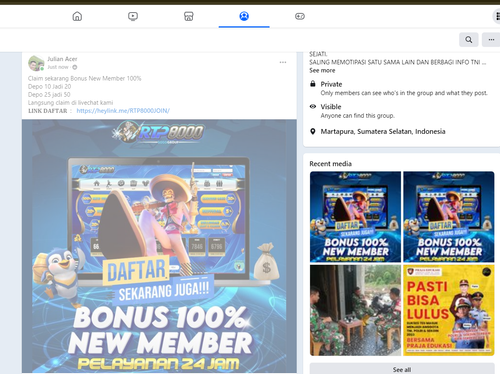Open the Marketplace tab
Viewport: 500px width, 374px height.
coord(188,16)
